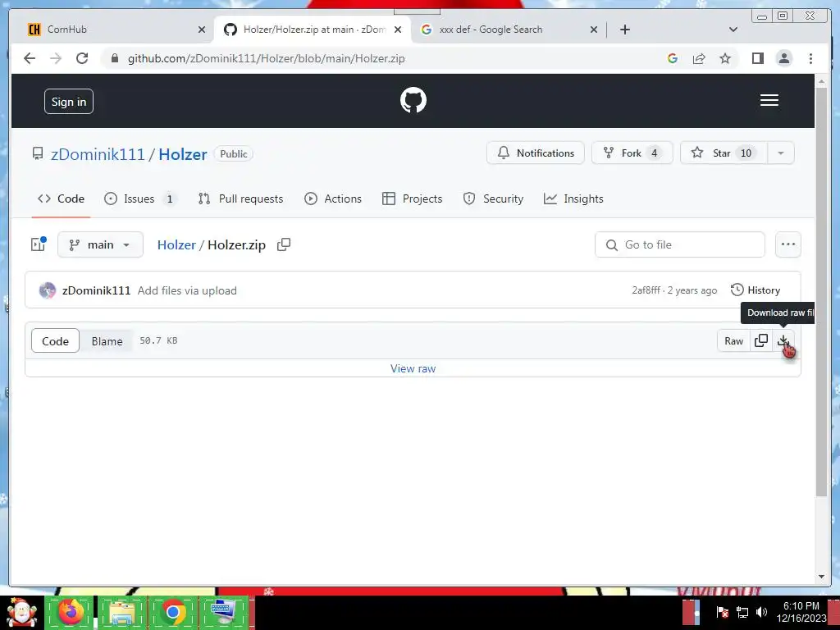840x630 pixels.
Task: Open the Projects tab
Action: [x=412, y=199]
